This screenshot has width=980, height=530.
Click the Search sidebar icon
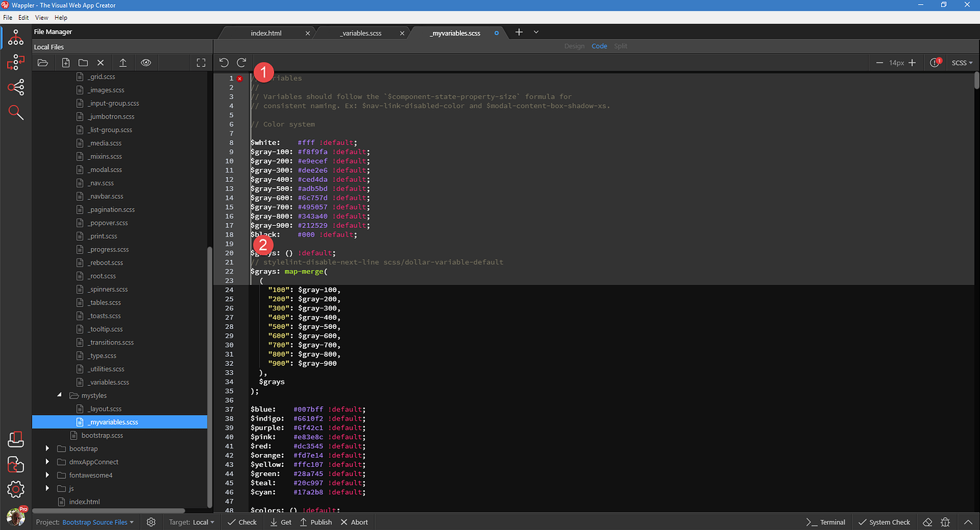(x=16, y=112)
